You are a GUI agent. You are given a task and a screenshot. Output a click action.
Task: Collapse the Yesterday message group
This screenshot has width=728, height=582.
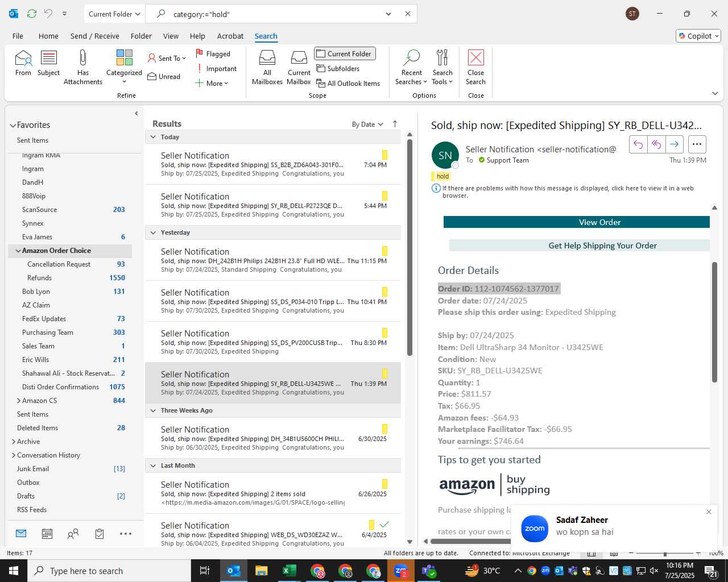point(153,232)
